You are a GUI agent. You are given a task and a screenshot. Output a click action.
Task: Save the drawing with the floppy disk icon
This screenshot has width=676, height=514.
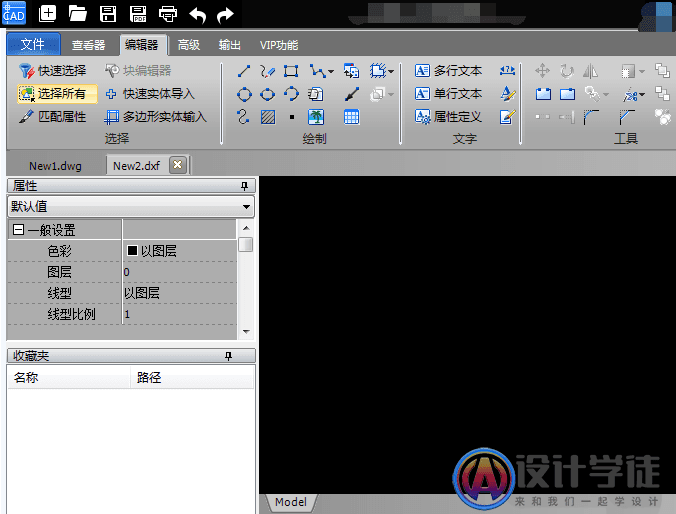pyautogui.click(x=108, y=14)
